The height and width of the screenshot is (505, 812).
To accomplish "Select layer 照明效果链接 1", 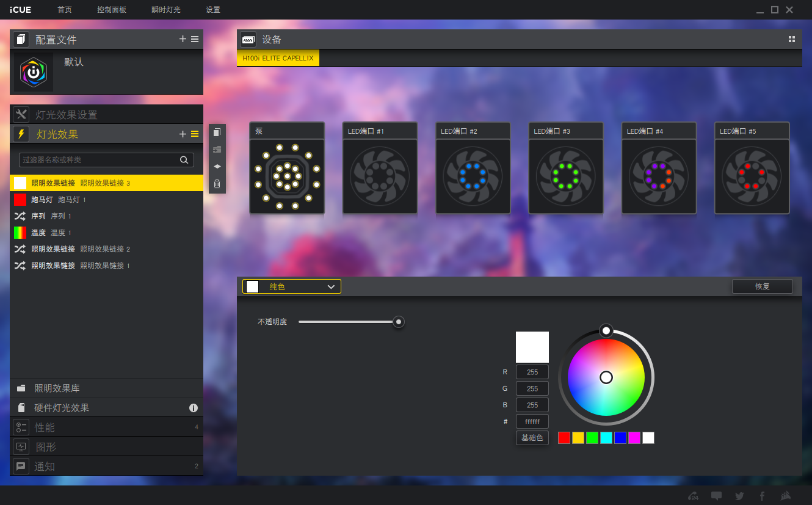I will [106, 266].
